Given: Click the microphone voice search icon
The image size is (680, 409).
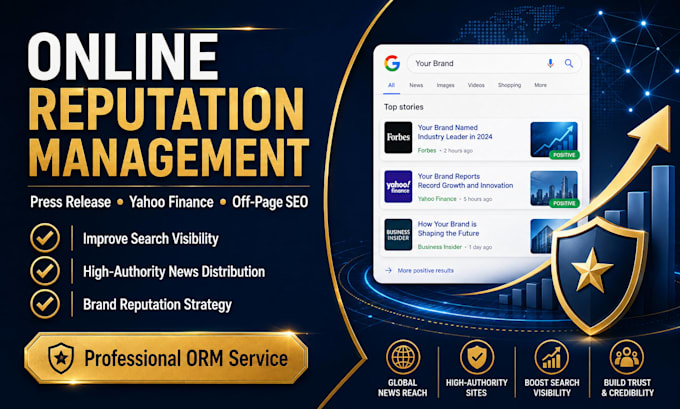Looking at the screenshot, I should point(550,63).
